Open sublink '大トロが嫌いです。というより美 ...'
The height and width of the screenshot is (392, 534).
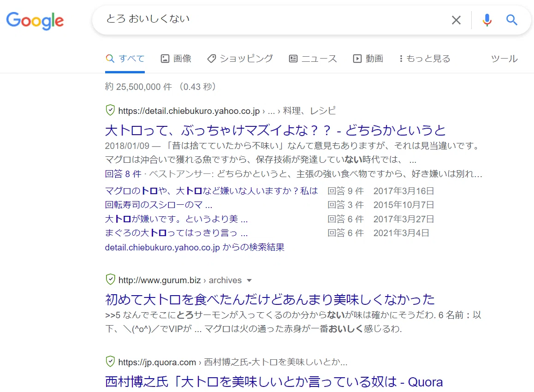point(176,219)
